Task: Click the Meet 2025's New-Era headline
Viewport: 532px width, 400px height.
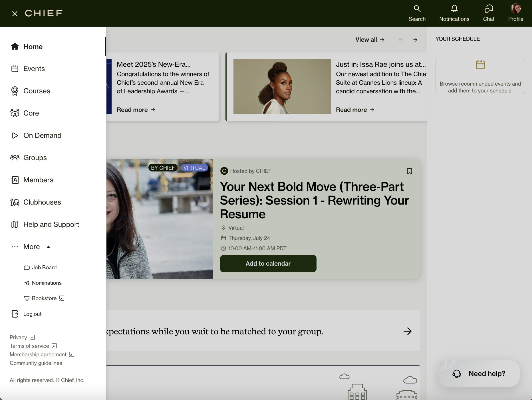Action: pyautogui.click(x=154, y=64)
